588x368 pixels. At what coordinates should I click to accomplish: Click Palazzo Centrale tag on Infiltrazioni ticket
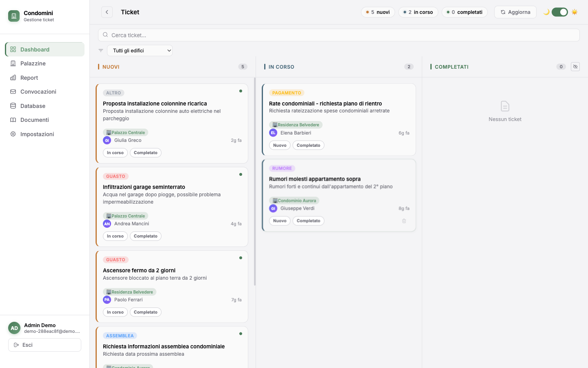pyautogui.click(x=126, y=216)
